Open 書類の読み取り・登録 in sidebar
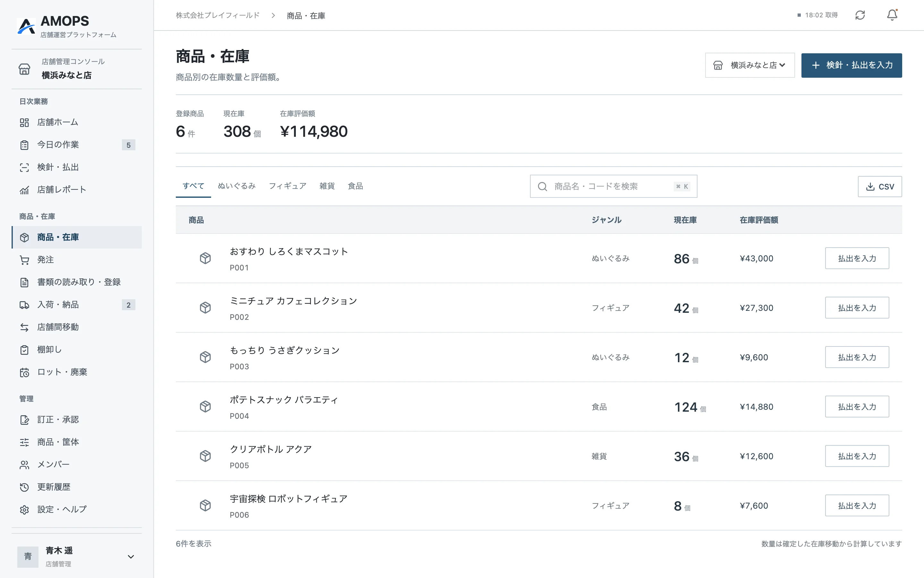Screen dimensions: 924x578 [77, 283]
